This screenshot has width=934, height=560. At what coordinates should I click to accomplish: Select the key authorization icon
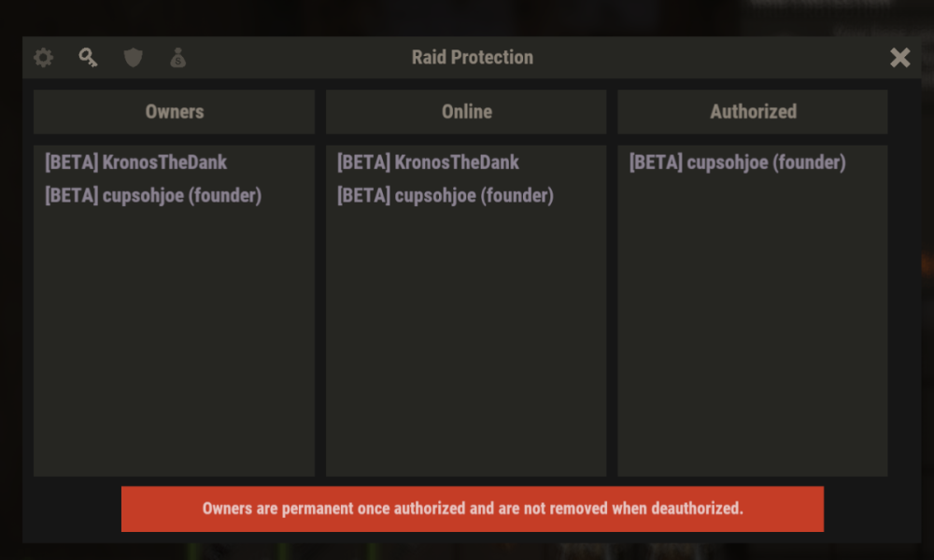[89, 58]
